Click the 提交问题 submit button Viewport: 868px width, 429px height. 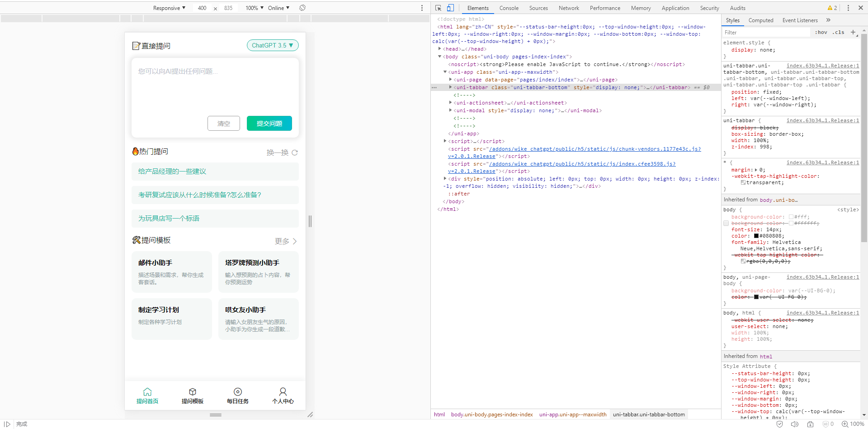tap(269, 123)
